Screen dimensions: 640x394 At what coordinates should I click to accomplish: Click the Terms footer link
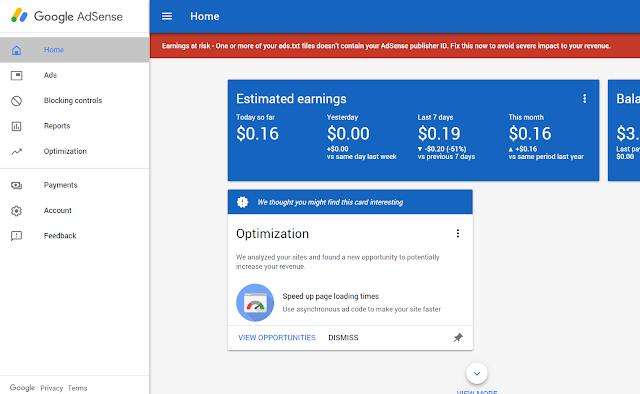point(78,388)
